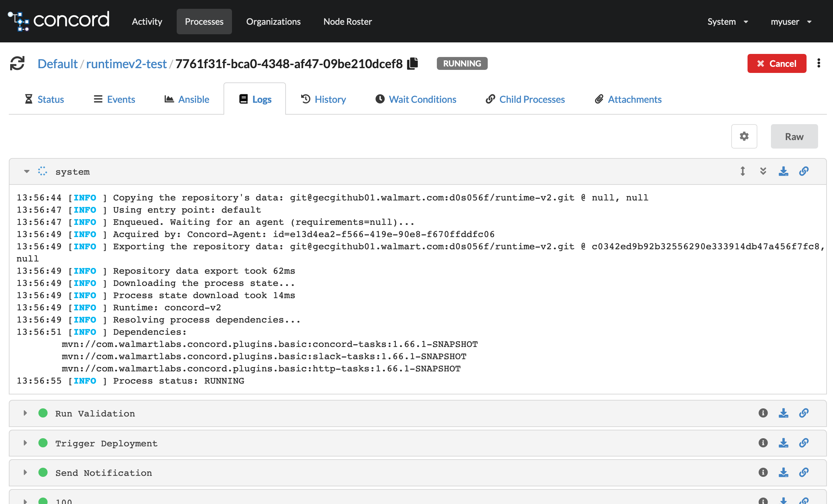Collapse the system log segment
Screen dimensions: 833x504
coord(26,171)
